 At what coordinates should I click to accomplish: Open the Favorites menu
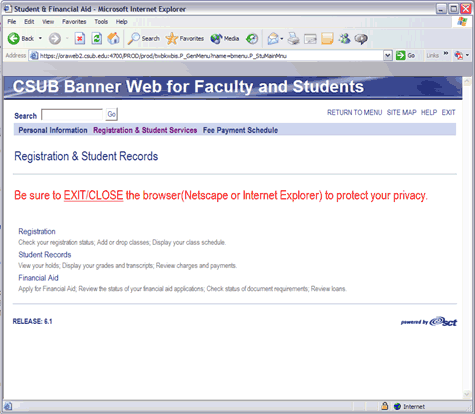click(x=74, y=22)
